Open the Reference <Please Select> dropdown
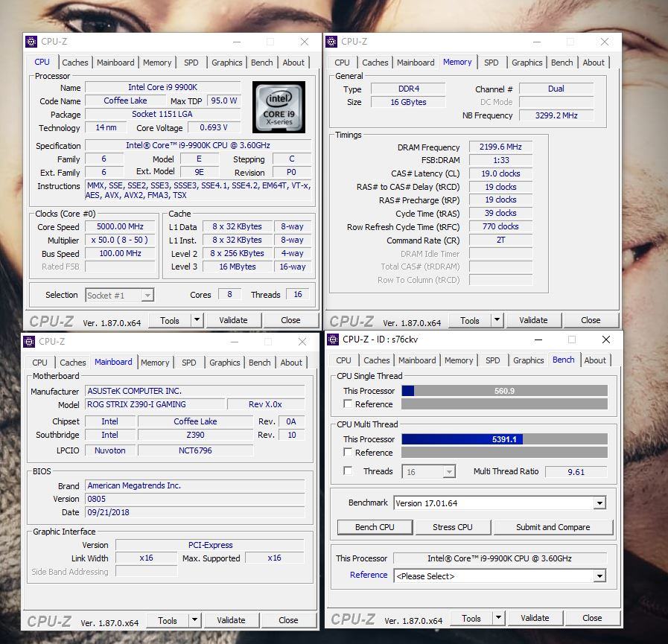This screenshot has width=668, height=644. point(599,576)
